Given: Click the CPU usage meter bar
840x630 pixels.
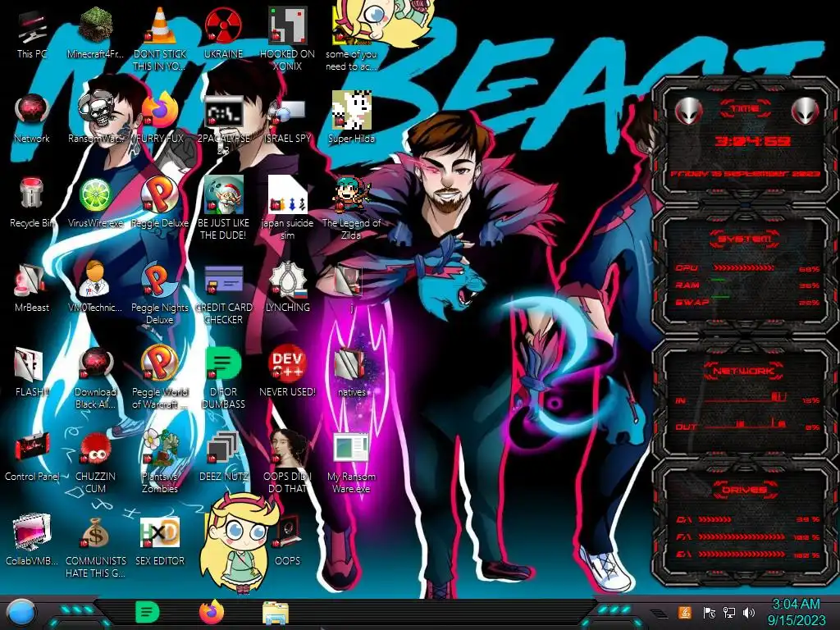Looking at the screenshot, I should [743, 267].
